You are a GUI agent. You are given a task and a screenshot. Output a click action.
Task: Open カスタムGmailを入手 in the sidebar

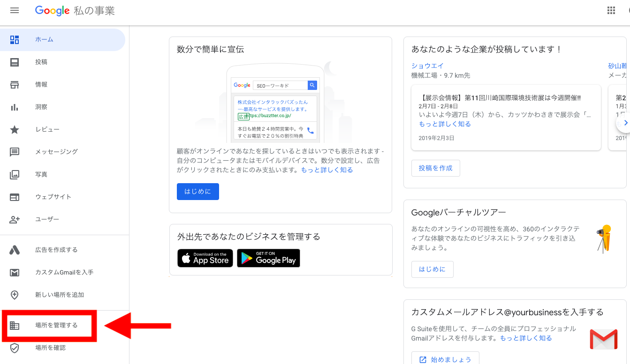(x=63, y=273)
